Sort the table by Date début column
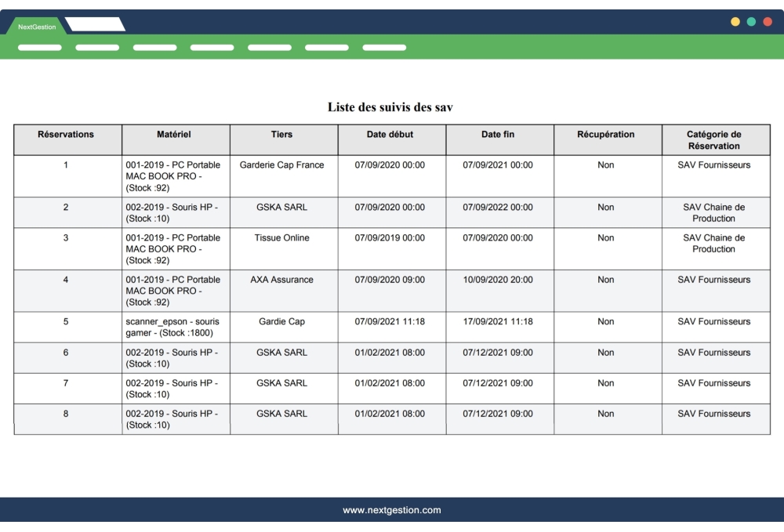Image resolution: width=784 pixels, height=532 pixels. pos(390,139)
